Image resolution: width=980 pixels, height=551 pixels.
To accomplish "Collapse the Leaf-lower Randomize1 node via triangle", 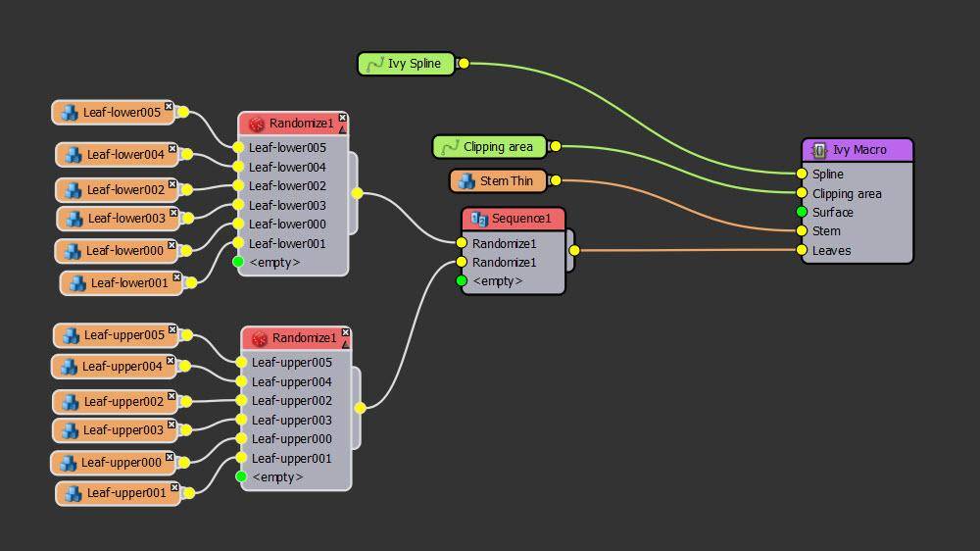I will pos(343,128).
